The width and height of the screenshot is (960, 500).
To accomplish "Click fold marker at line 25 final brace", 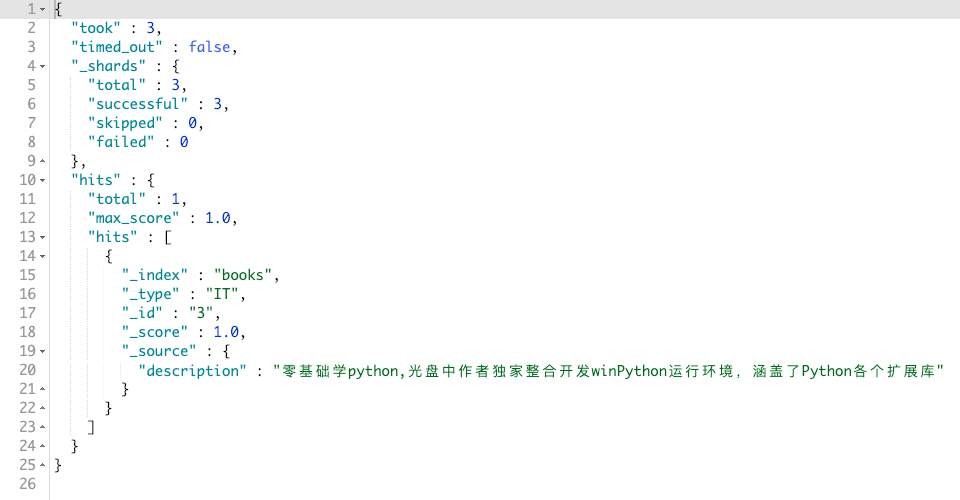I will point(42,465).
